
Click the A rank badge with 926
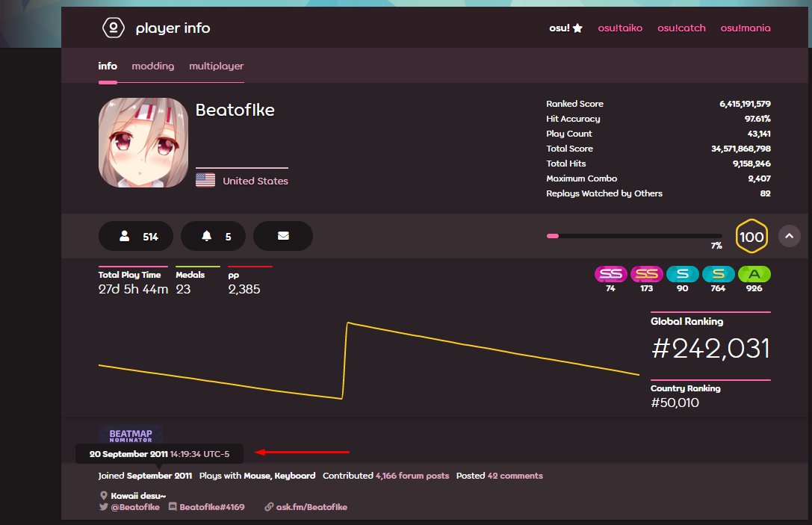pyautogui.click(x=754, y=274)
